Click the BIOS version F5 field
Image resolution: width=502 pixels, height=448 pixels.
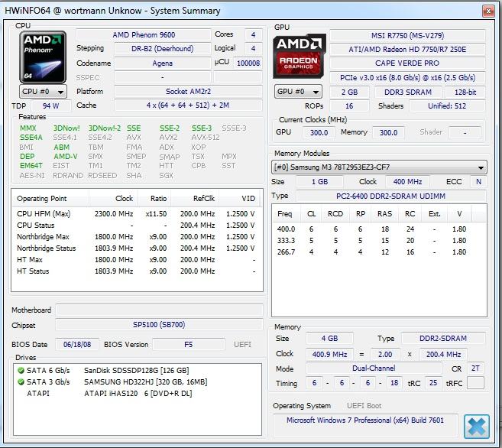click(x=189, y=345)
